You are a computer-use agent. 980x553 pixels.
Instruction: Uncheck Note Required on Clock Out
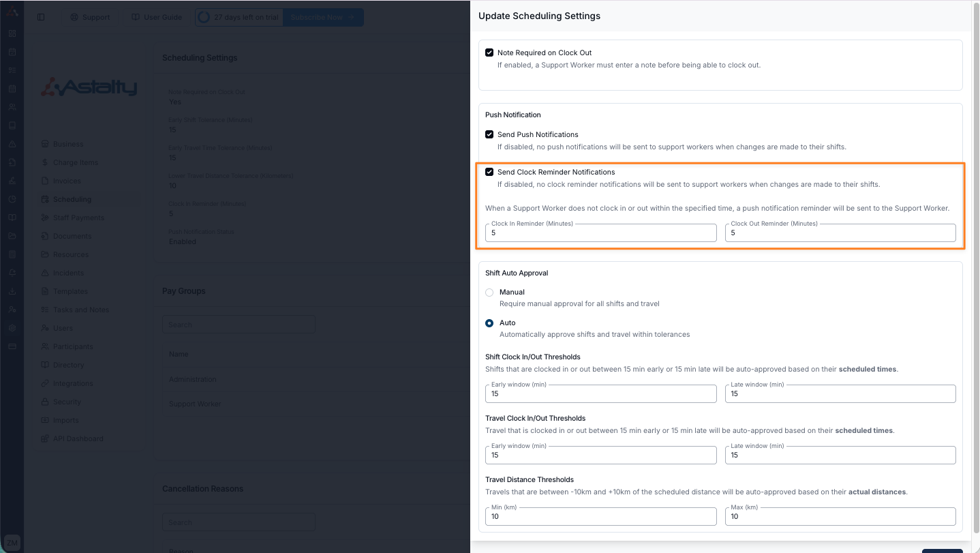(x=489, y=53)
